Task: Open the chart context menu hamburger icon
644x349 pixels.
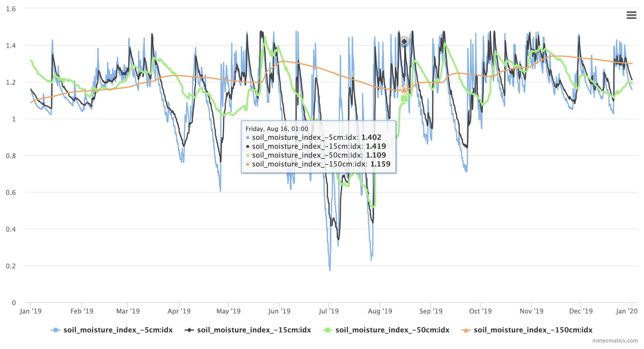Action: (631, 15)
